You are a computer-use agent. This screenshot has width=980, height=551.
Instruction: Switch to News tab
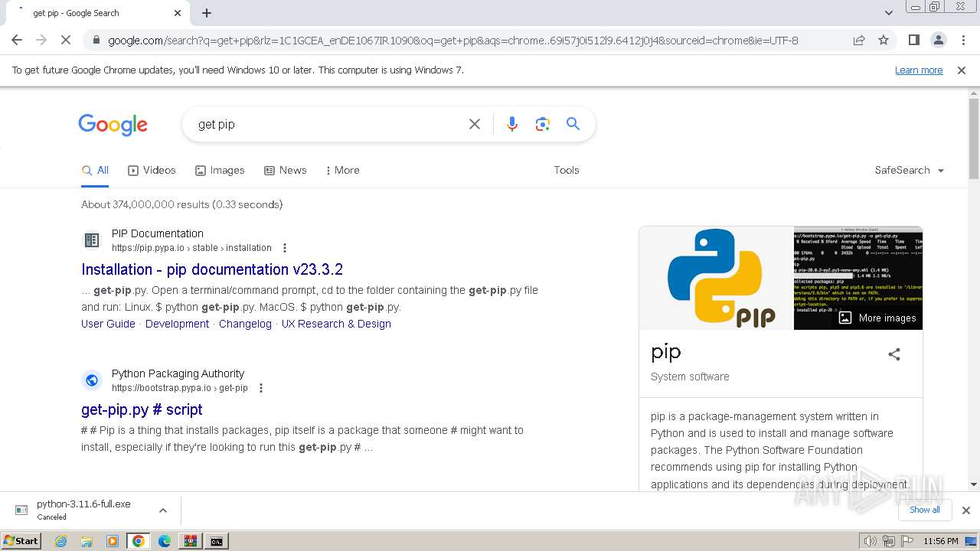285,170
